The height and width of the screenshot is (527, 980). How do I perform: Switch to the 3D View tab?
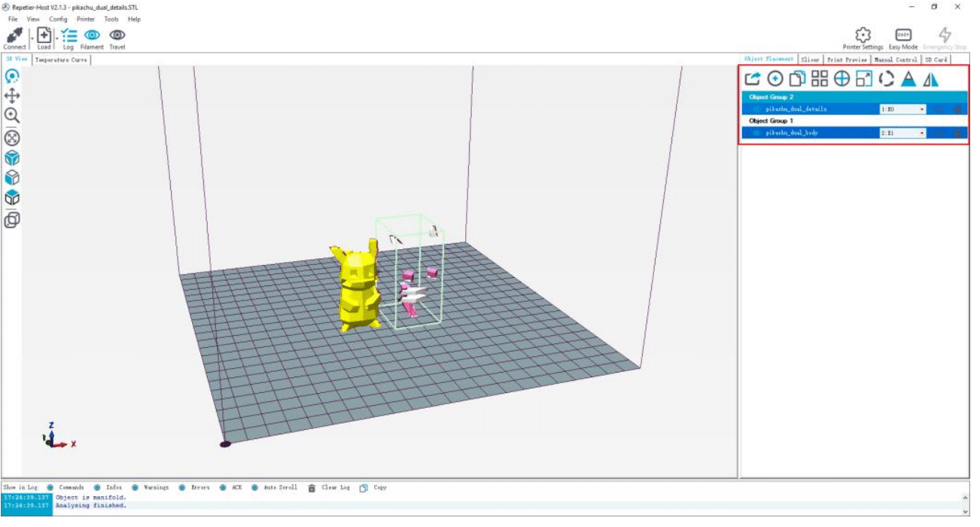[17, 59]
